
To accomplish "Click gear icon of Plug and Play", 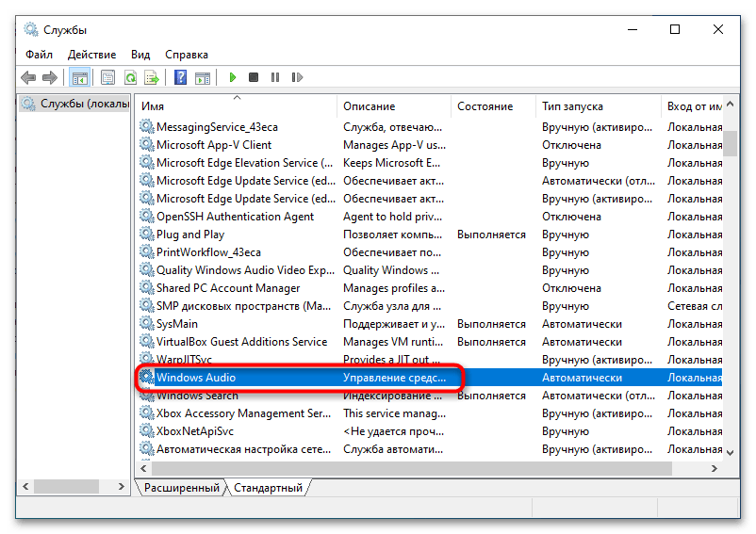I will pyautogui.click(x=146, y=234).
